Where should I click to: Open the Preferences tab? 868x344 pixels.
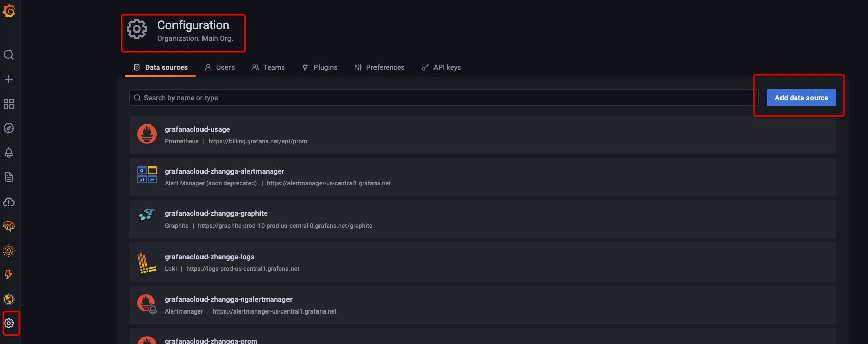coord(380,67)
